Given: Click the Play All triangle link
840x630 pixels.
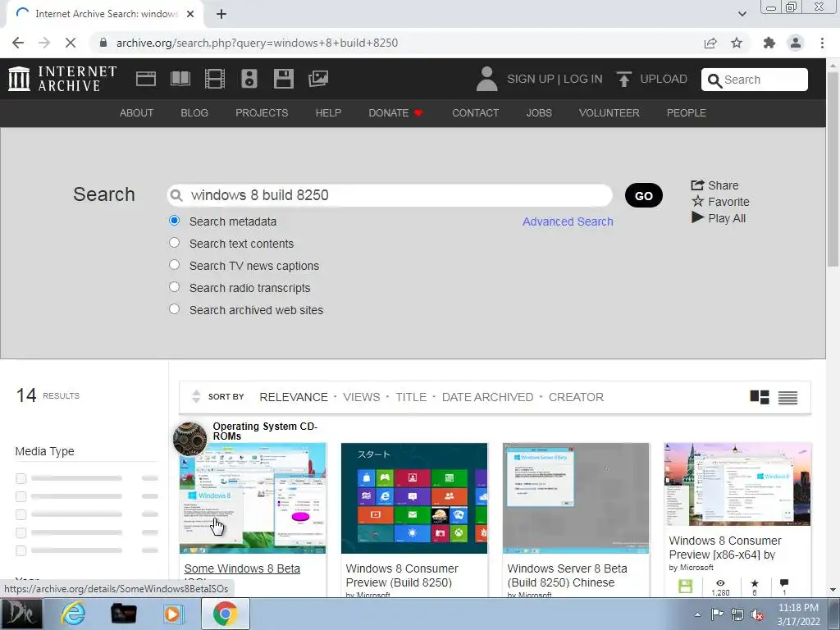Looking at the screenshot, I should [719, 218].
